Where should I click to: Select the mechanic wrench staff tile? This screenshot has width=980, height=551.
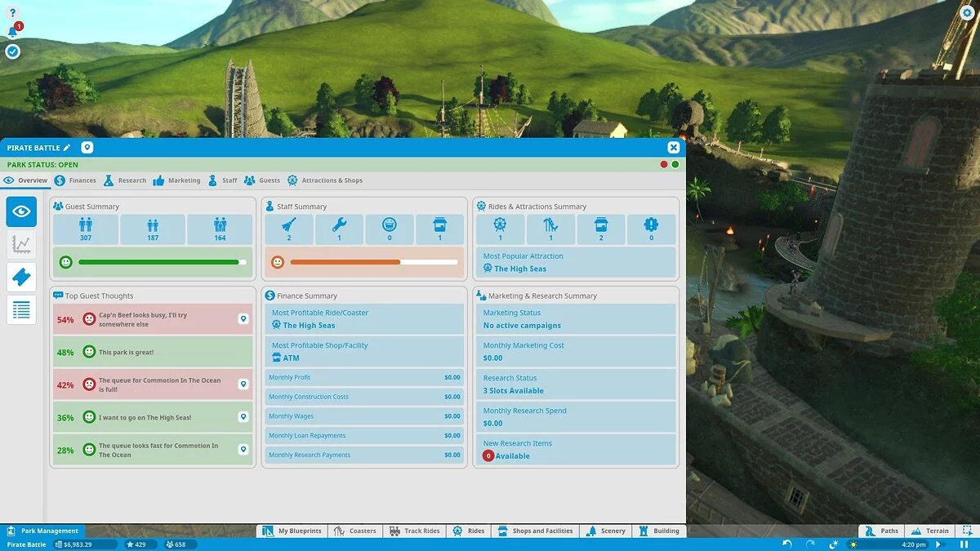tap(339, 229)
